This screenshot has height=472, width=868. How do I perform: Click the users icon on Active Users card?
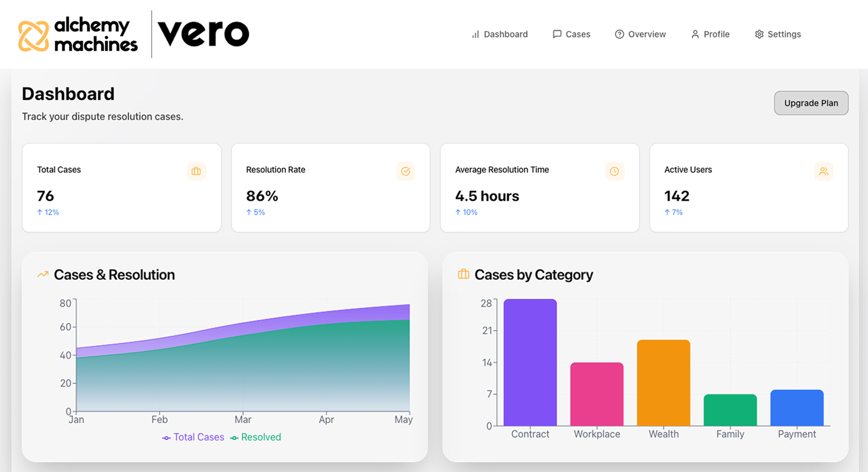824,171
